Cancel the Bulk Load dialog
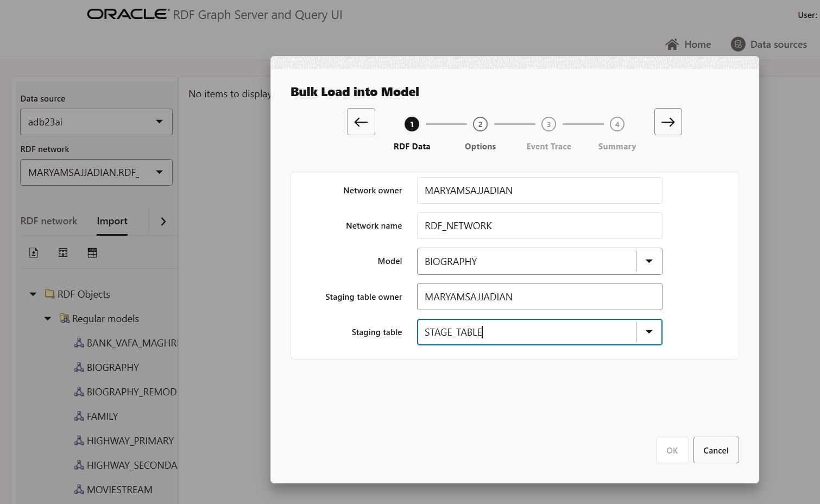Image resolution: width=820 pixels, height=504 pixels. 716,450
